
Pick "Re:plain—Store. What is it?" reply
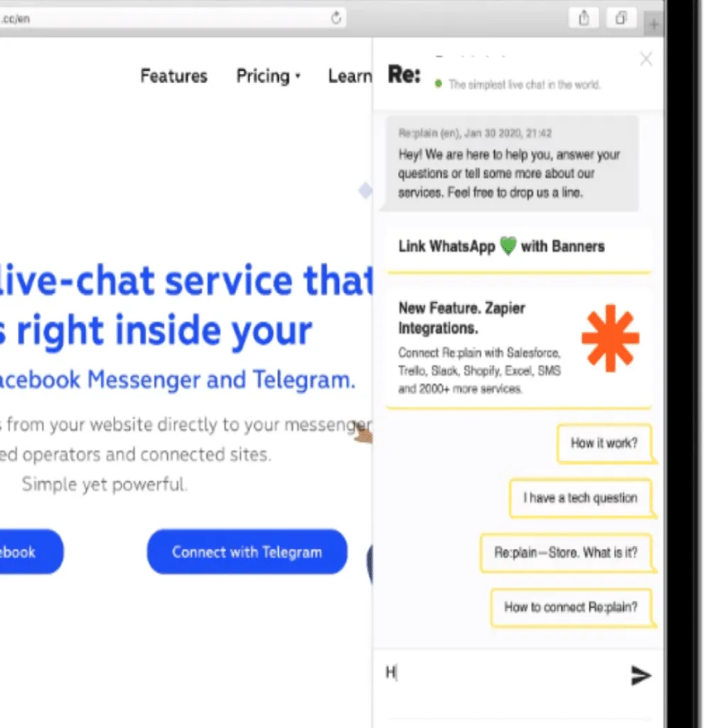click(566, 552)
